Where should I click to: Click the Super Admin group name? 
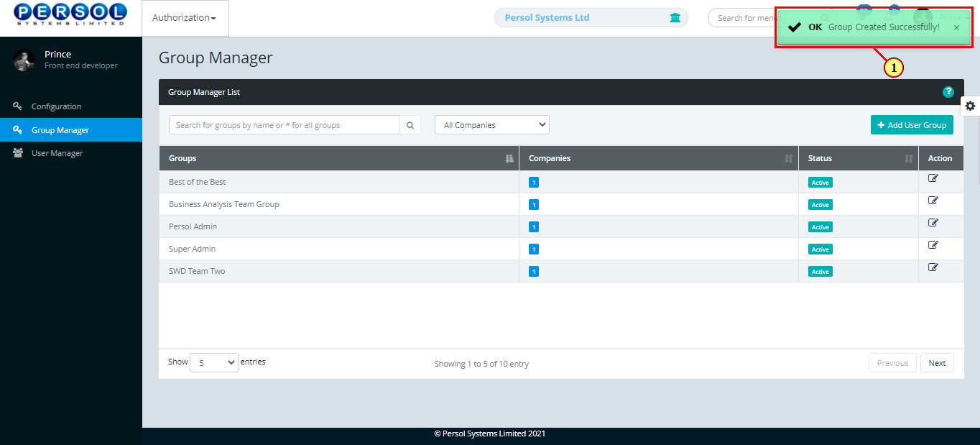(192, 249)
